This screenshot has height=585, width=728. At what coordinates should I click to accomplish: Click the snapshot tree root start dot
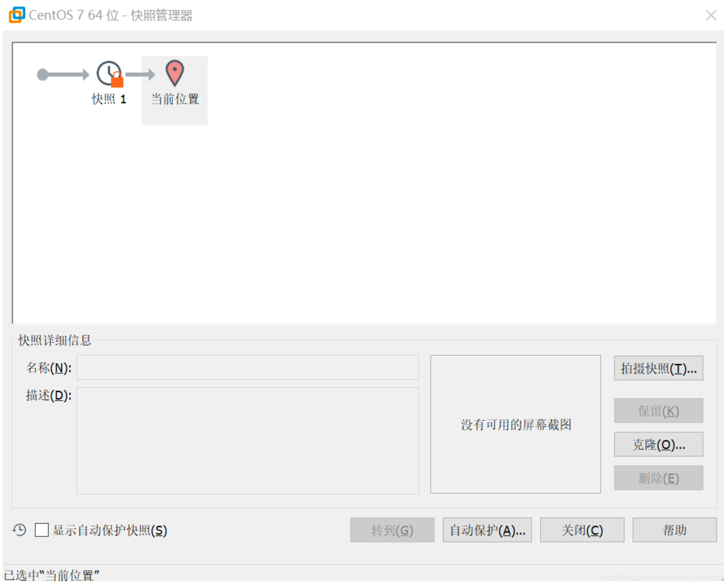tap(43, 75)
